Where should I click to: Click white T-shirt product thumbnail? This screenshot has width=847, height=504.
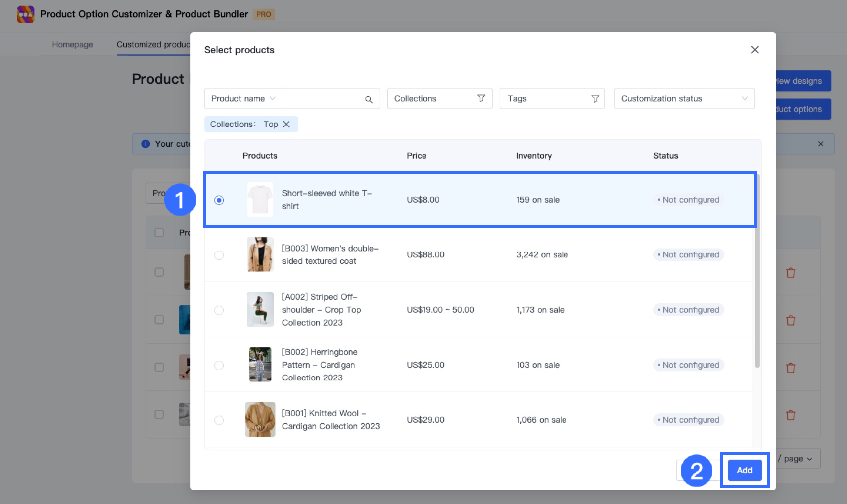point(260,200)
